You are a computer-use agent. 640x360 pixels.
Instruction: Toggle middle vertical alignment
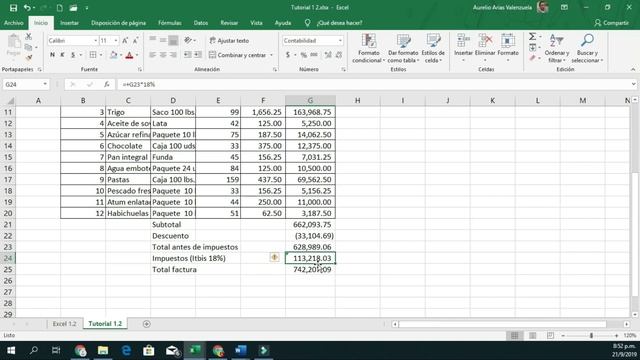163,40
